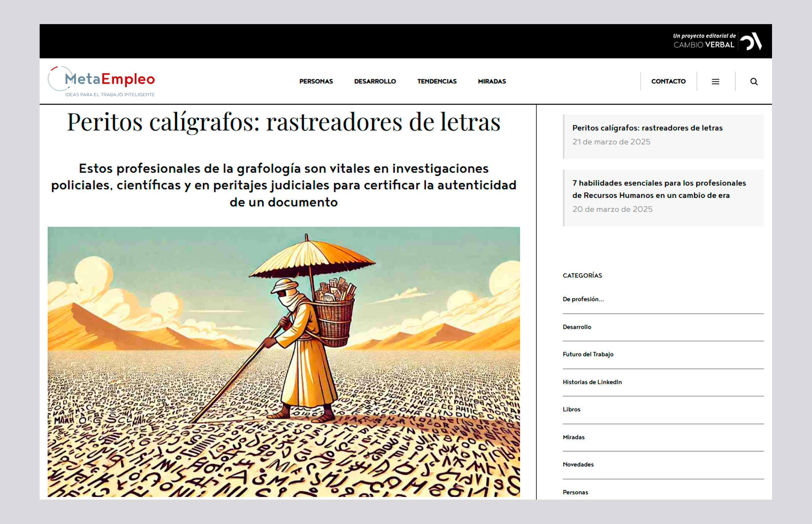The width and height of the screenshot is (812, 524).
Task: Open recent post 'Peritos calígrafos' in sidebar
Action: (x=647, y=128)
